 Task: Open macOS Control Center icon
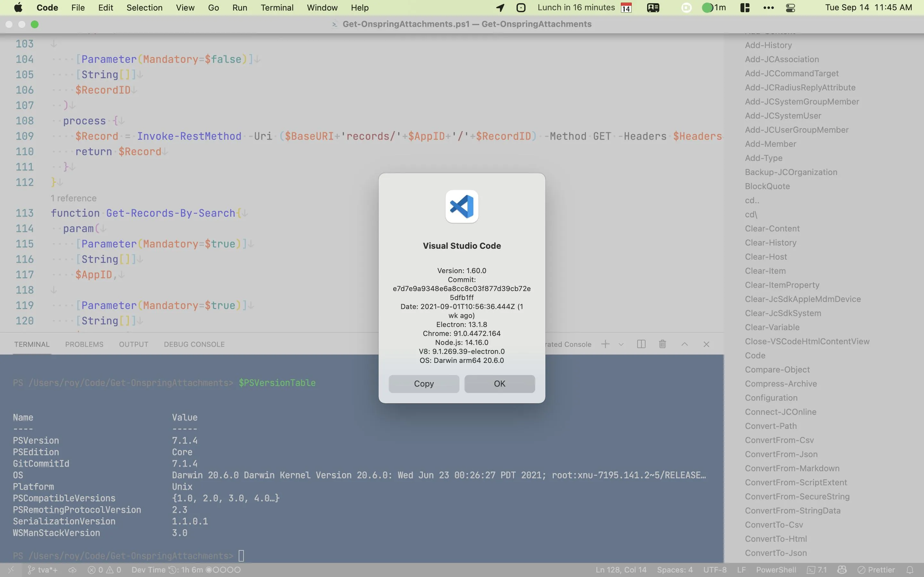[x=790, y=8]
